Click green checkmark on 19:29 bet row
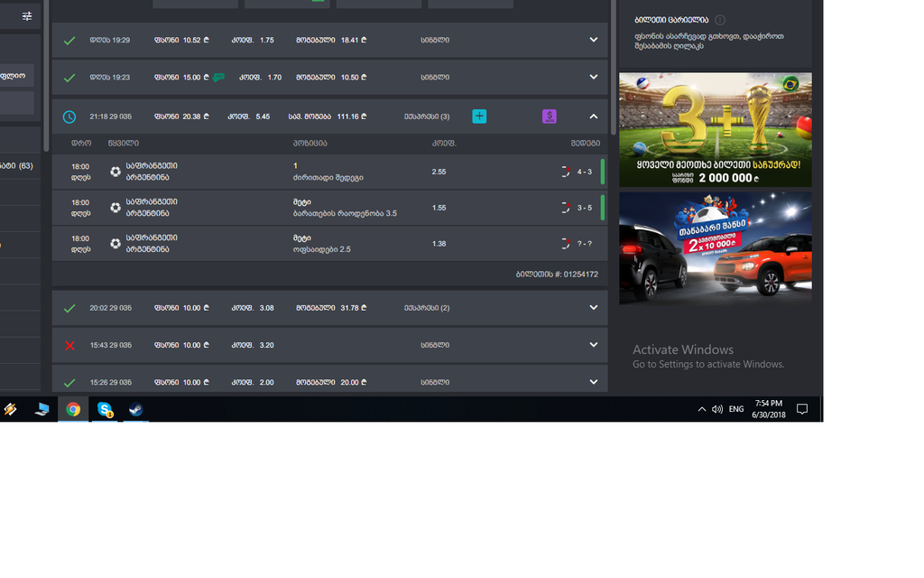924x578 pixels. click(x=69, y=40)
